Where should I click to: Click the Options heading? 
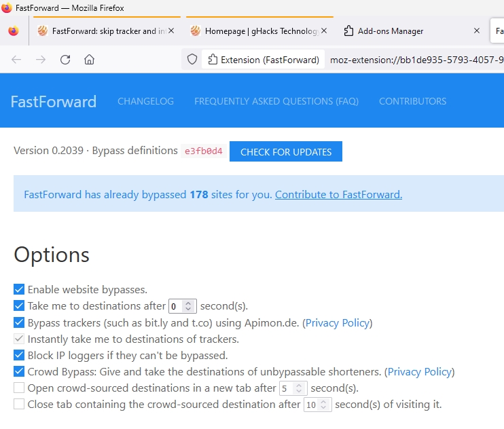coord(52,255)
